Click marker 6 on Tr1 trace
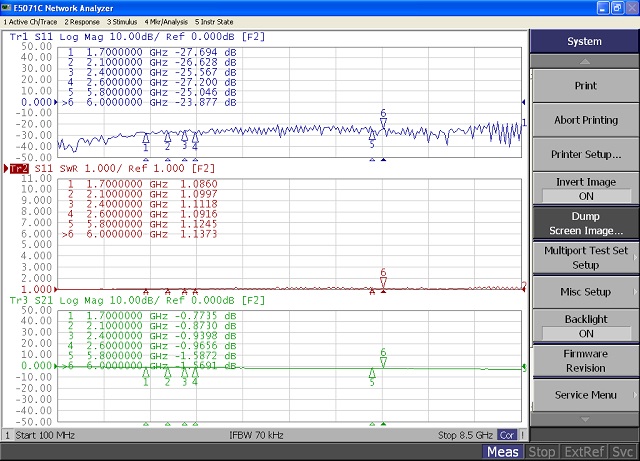 [383, 119]
